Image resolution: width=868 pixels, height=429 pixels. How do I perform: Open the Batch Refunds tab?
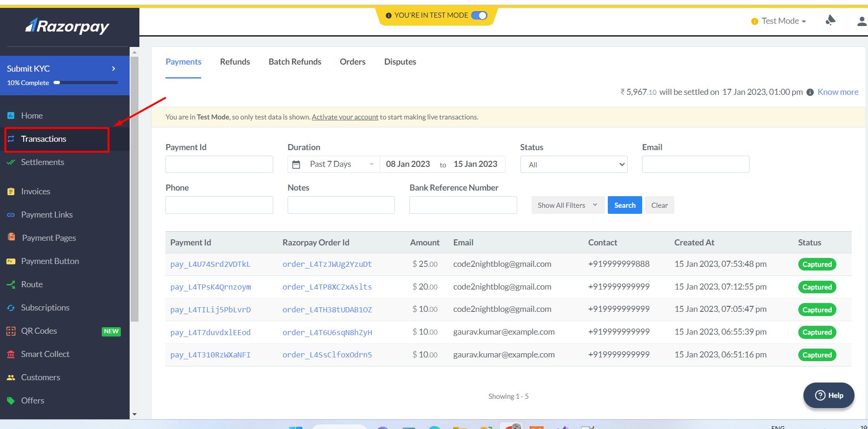(x=295, y=62)
